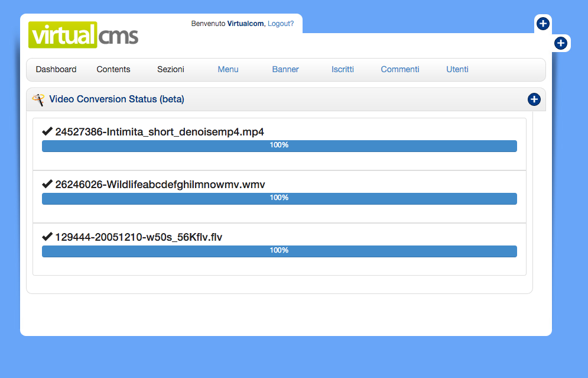The width and height of the screenshot is (588, 378).
Task: Open the Utenti section
Action: click(x=457, y=69)
